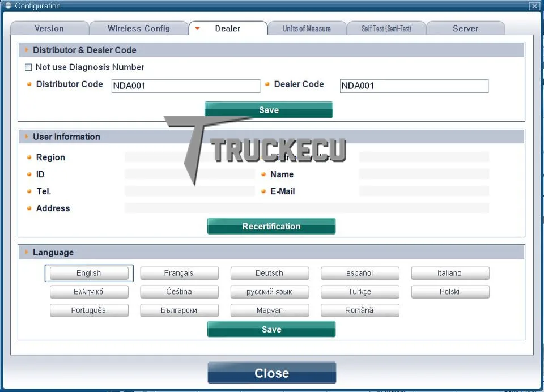
Task: Pick Italiano language
Action: [450, 273]
